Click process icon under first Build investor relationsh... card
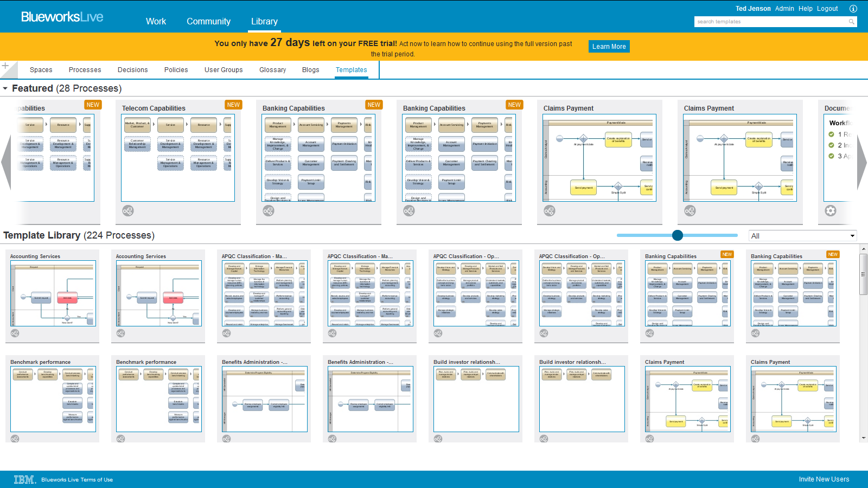The image size is (868, 488). click(438, 439)
